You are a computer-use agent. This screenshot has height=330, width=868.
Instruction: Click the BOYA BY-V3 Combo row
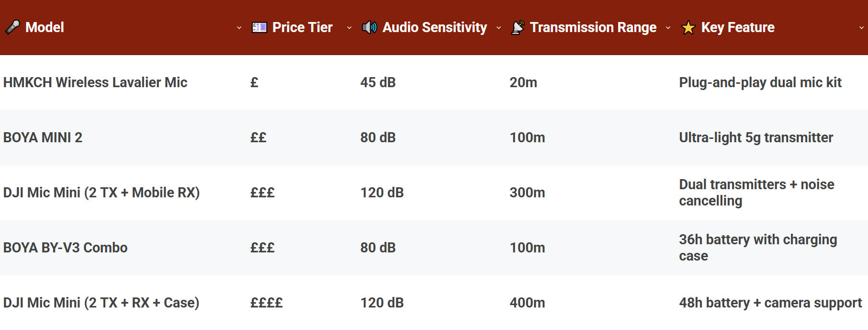65,248
